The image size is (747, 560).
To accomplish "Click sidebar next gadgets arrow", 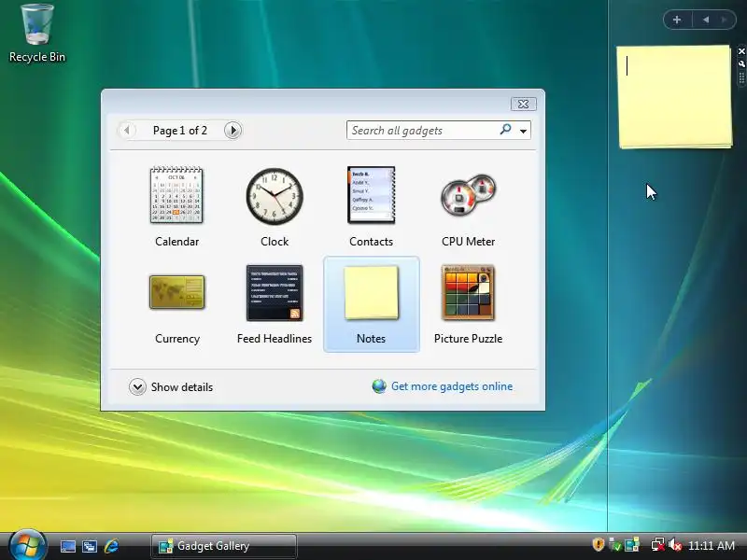I will (x=725, y=20).
